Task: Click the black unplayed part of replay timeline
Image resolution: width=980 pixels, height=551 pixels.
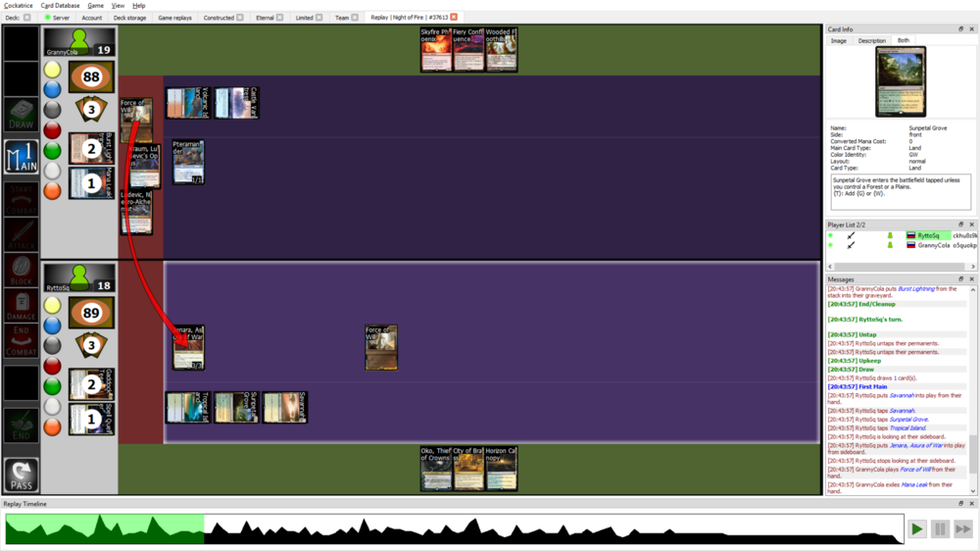Action: pyautogui.click(x=549, y=531)
